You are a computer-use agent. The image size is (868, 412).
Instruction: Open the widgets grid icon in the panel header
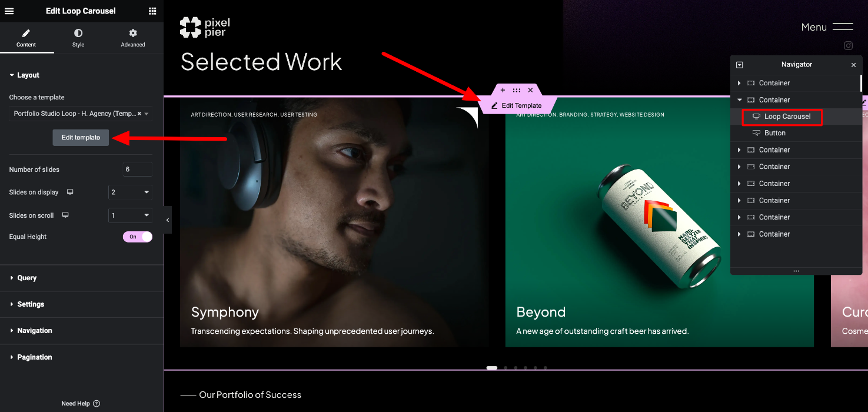[152, 11]
